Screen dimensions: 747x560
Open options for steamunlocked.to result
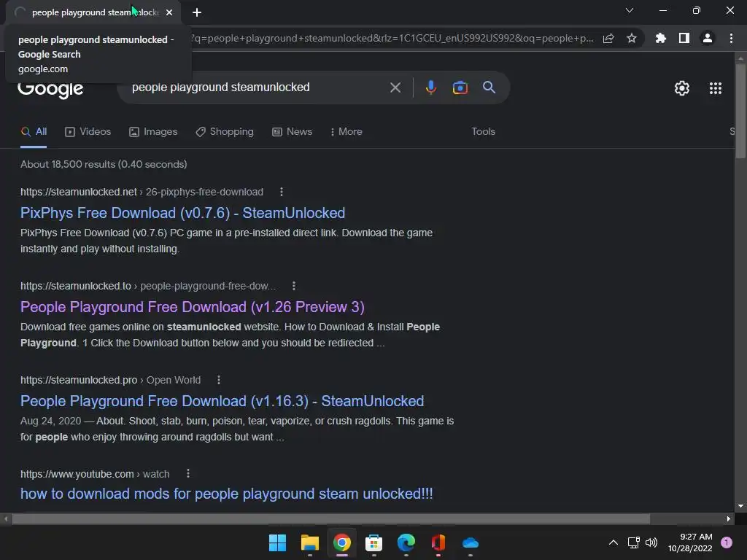(x=294, y=286)
